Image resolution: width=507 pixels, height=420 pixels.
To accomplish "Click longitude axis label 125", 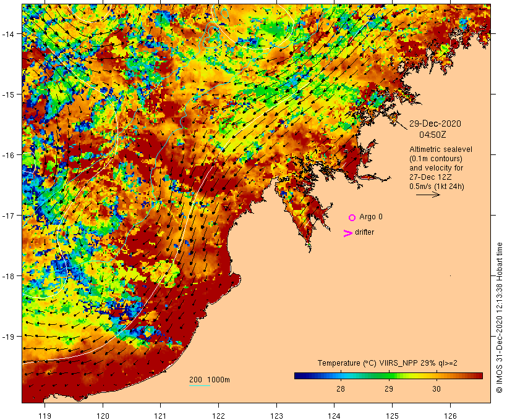I will (392, 416).
